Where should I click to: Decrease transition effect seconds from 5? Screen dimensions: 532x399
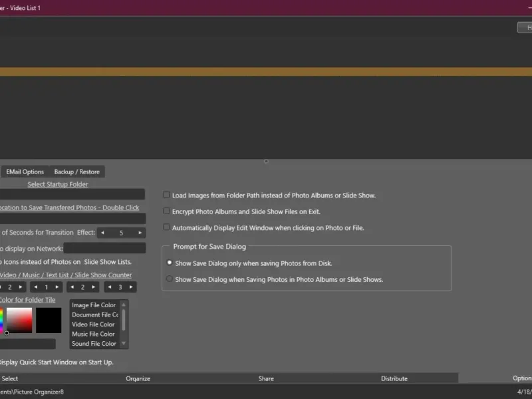click(102, 233)
